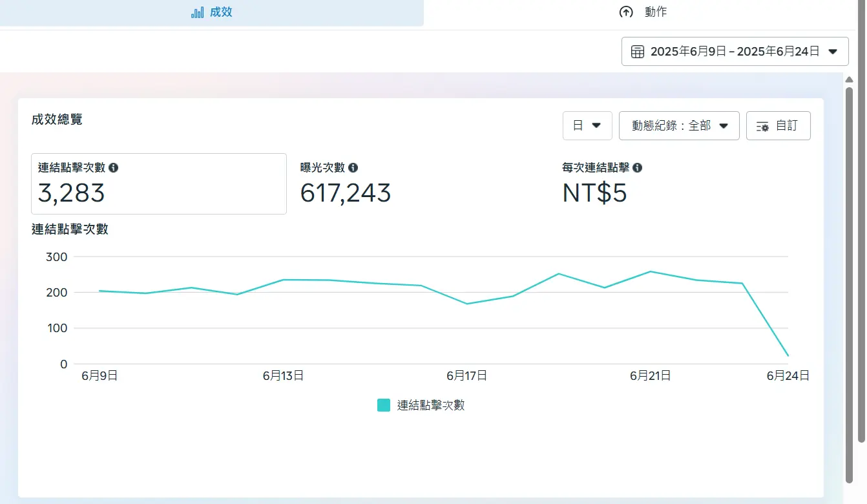Click the upload arrow icon beside 動作
The image size is (867, 504).
coord(625,12)
